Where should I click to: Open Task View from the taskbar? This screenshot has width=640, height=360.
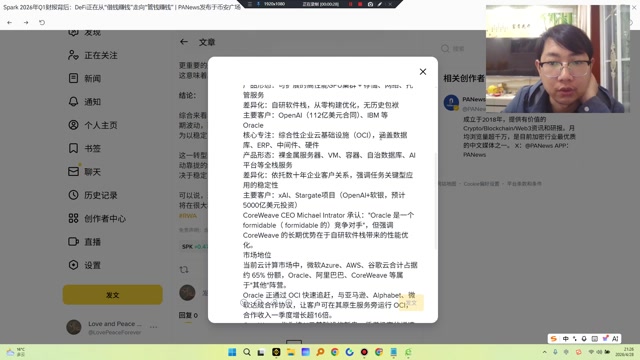261,352
